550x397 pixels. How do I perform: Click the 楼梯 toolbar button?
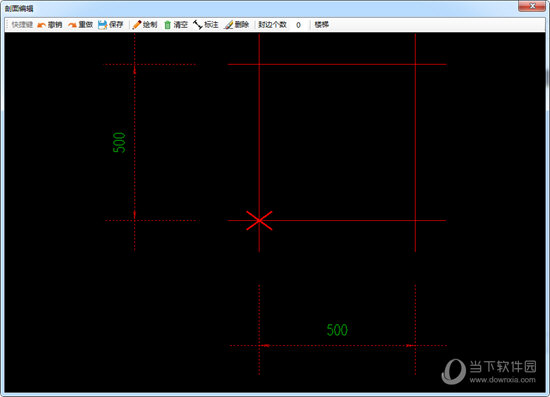pos(322,25)
